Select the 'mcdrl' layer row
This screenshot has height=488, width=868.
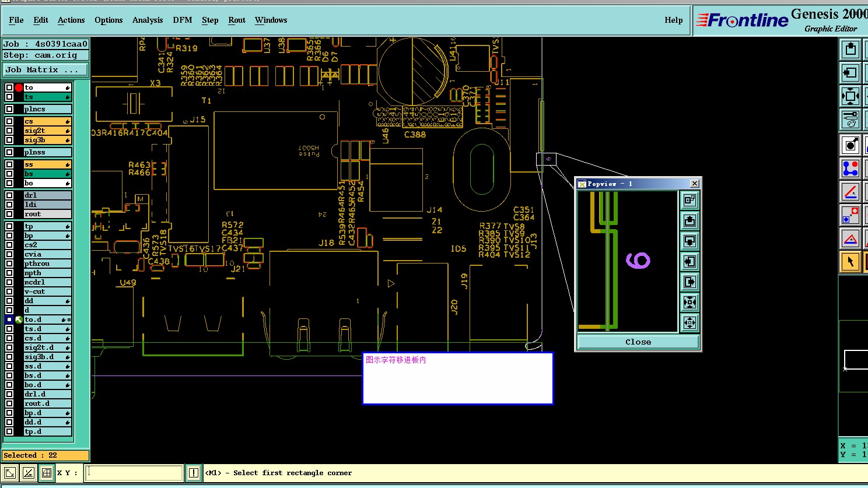tap(47, 282)
